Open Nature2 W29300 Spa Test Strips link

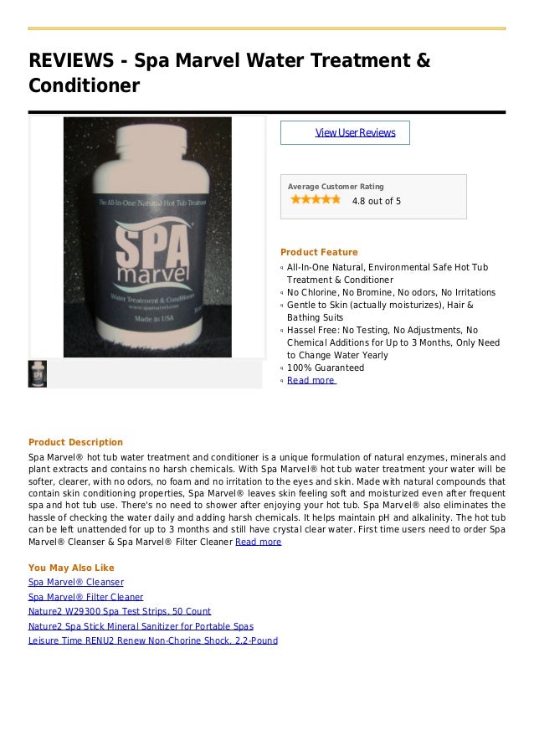[x=120, y=611]
